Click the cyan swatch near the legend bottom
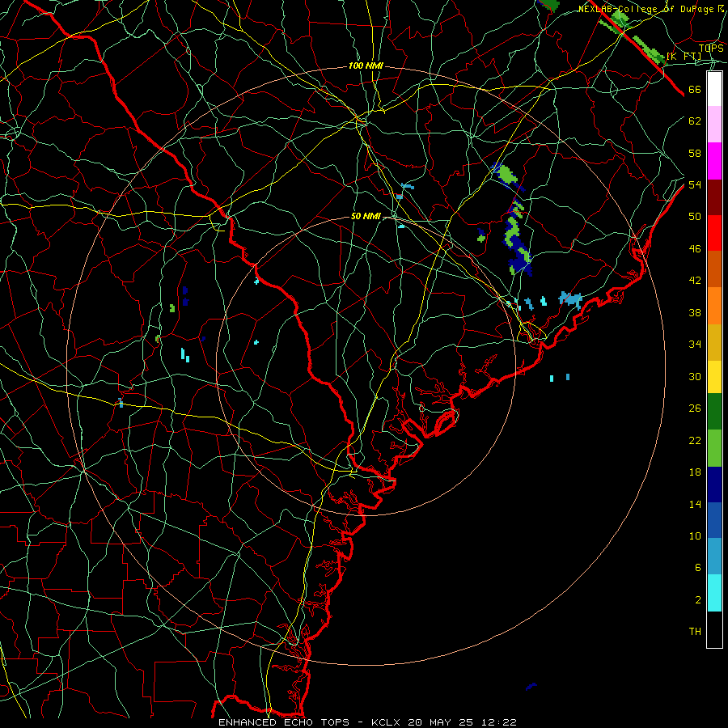 [714, 593]
